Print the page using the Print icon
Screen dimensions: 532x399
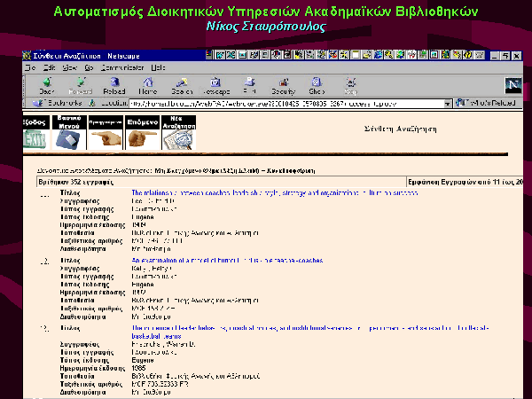[249, 85]
